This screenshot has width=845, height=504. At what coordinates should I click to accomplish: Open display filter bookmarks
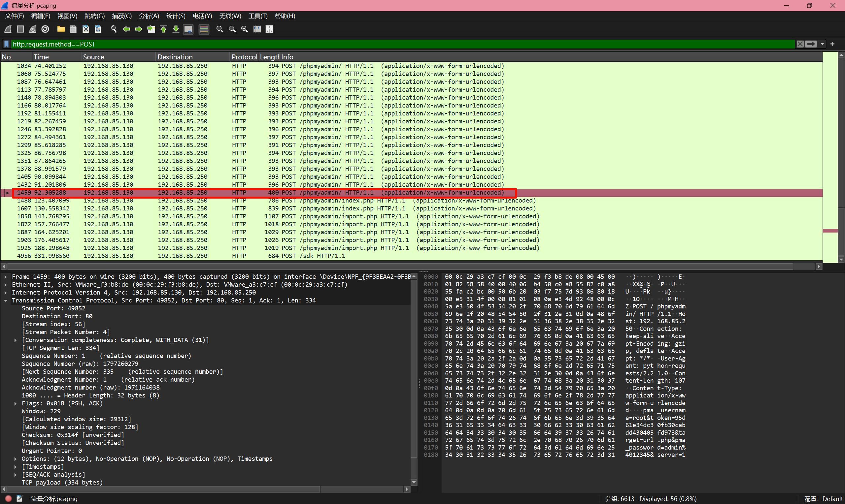(x=7, y=44)
